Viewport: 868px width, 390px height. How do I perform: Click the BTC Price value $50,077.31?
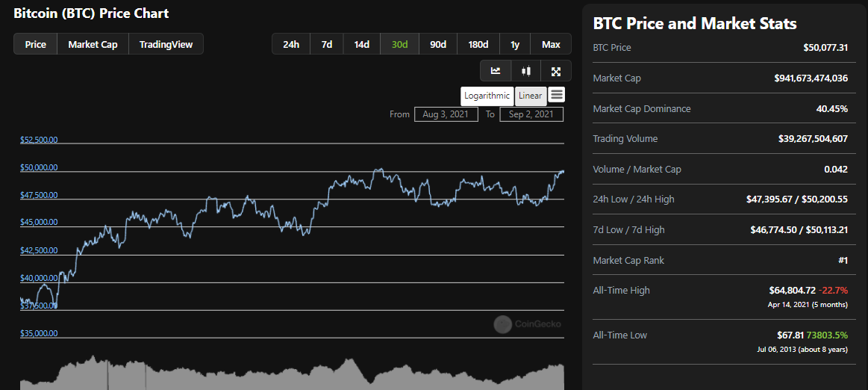pyautogui.click(x=825, y=48)
